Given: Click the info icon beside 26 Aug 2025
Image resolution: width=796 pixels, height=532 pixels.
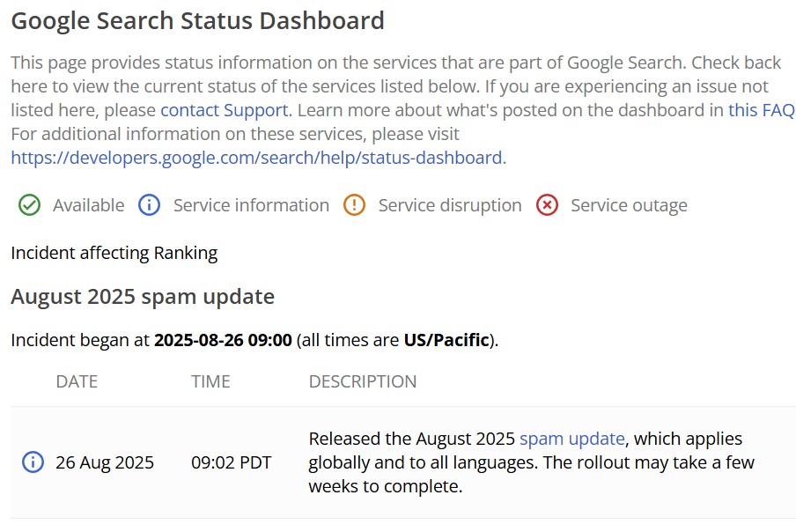Looking at the screenshot, I should (33, 462).
